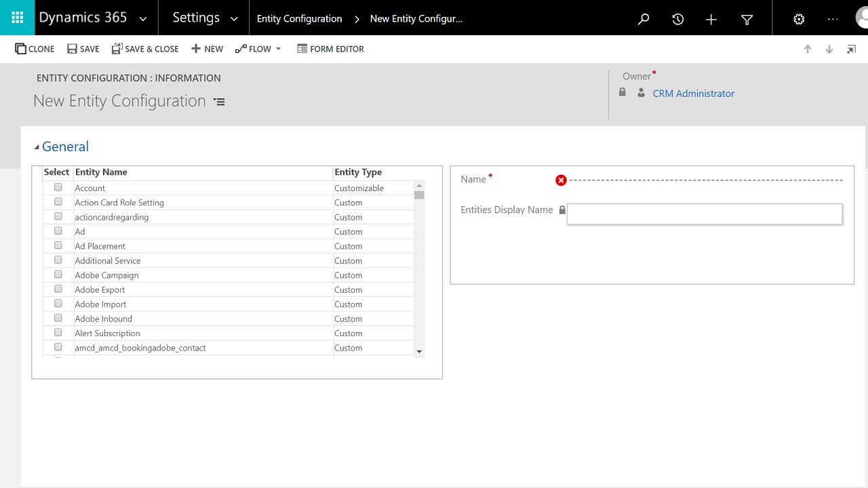Click the Entity Type column header
The image size is (868, 488).
click(x=358, y=172)
